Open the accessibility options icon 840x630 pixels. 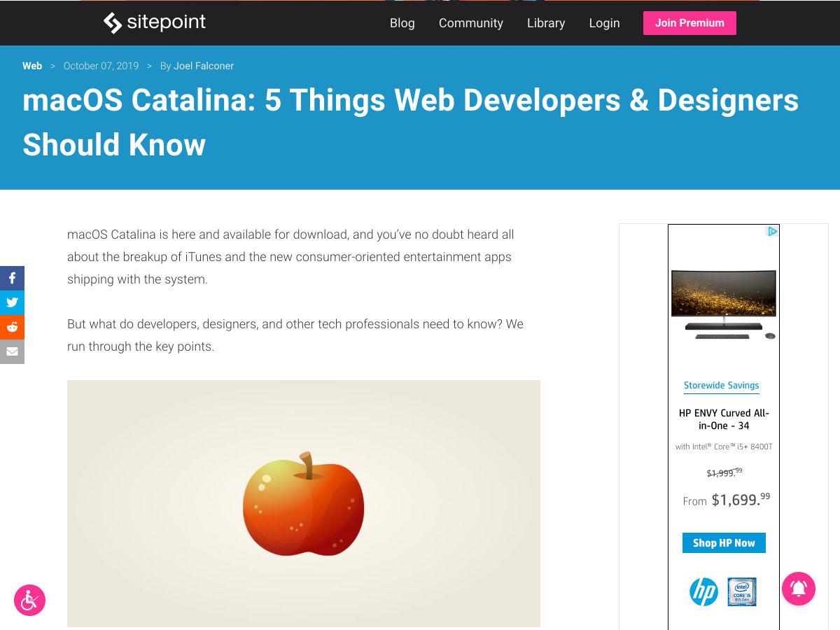click(29, 600)
